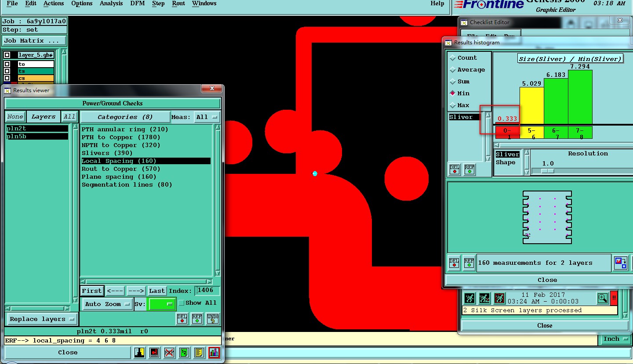633x364 pixels.
Task: Close the Results histogram with its Close button
Action: tap(547, 280)
